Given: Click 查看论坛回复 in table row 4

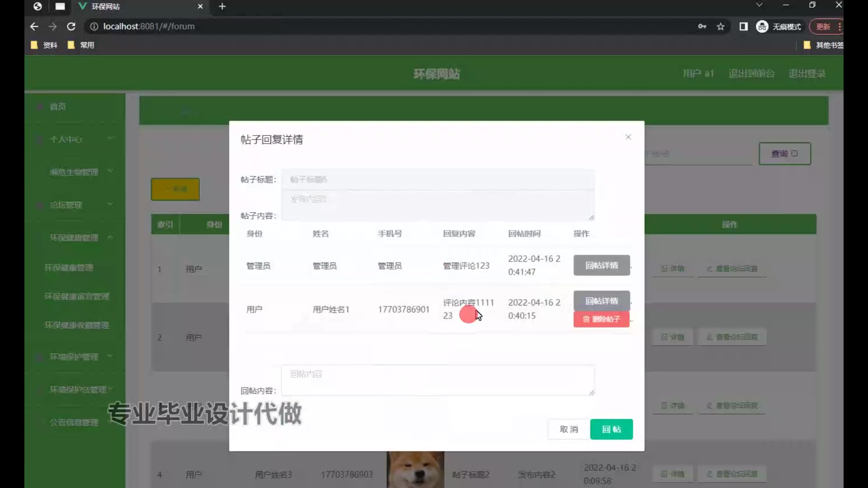Looking at the screenshot, I should (732, 474).
